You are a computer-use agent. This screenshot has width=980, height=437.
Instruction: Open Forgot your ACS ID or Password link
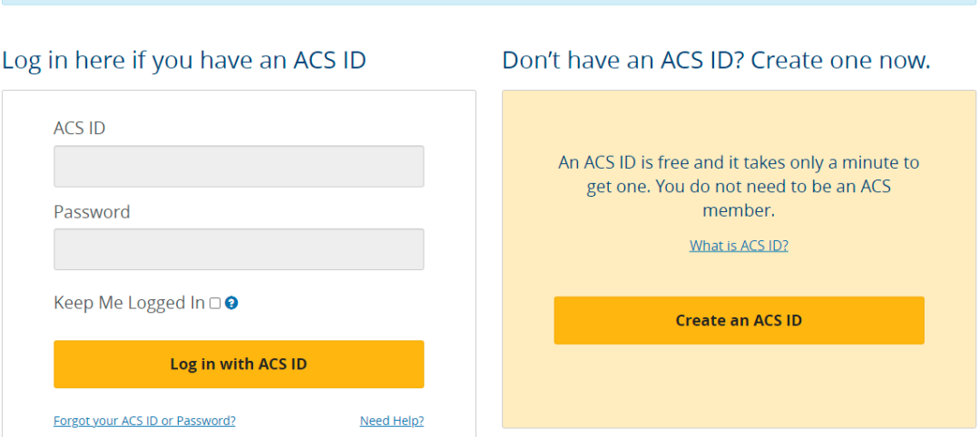(x=144, y=421)
